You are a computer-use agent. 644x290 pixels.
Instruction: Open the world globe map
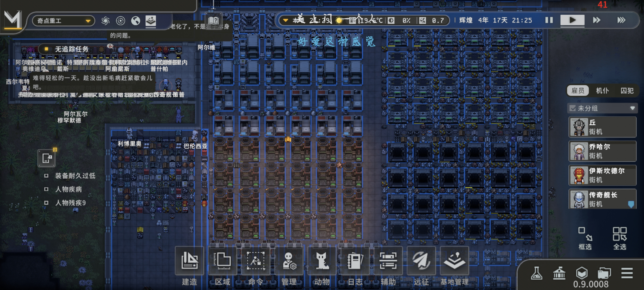tap(135, 21)
